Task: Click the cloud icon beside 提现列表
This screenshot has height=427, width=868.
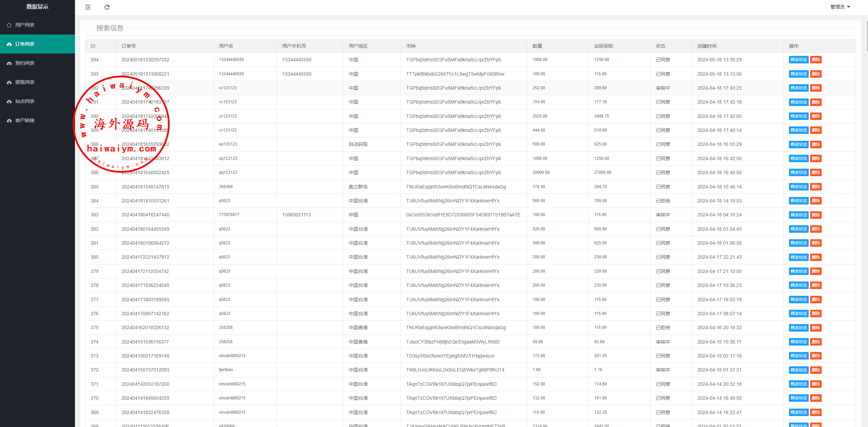Action: (9, 82)
